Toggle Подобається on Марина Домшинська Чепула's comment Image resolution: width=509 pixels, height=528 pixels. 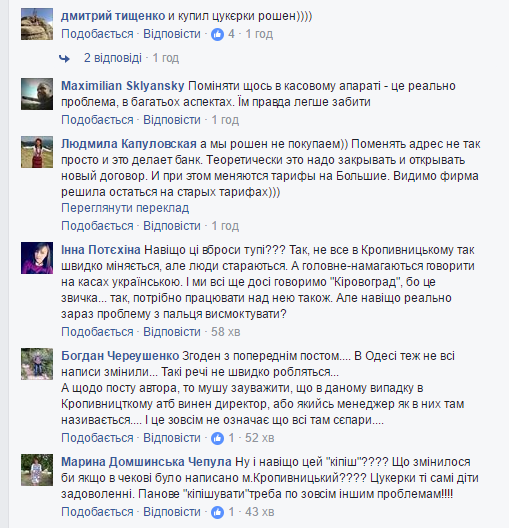click(97, 512)
